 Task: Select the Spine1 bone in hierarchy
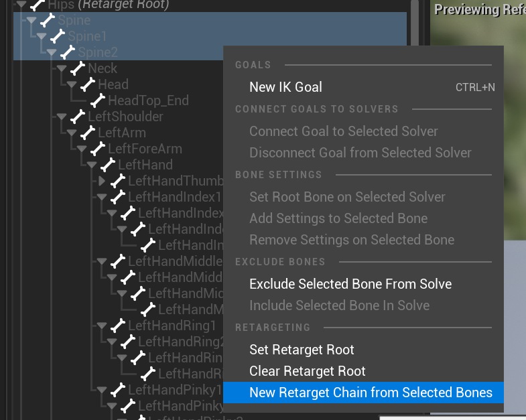coord(87,36)
